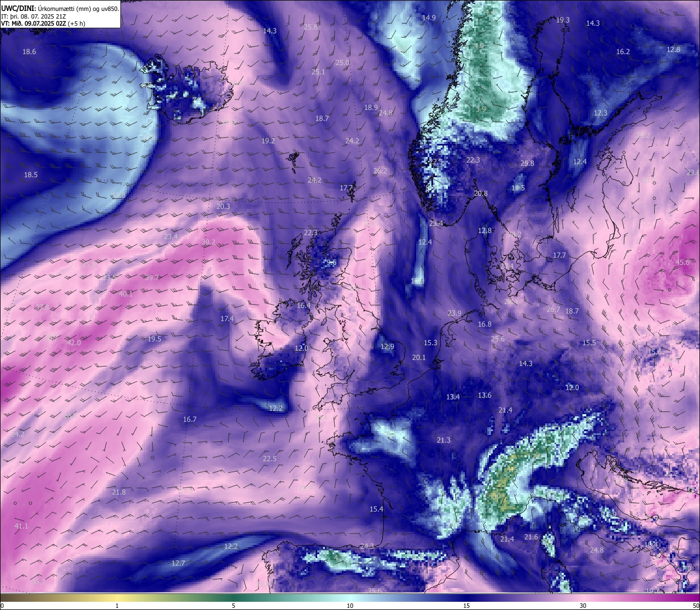Pick the 25.0 value label
This screenshot has height=610, width=700.
[342, 63]
